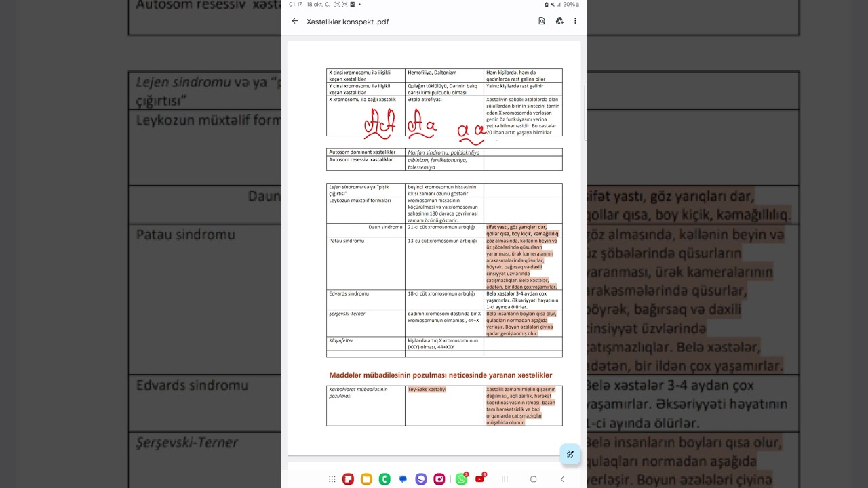Open YouTube from the taskbar
The height and width of the screenshot is (488, 868).
tap(480, 479)
